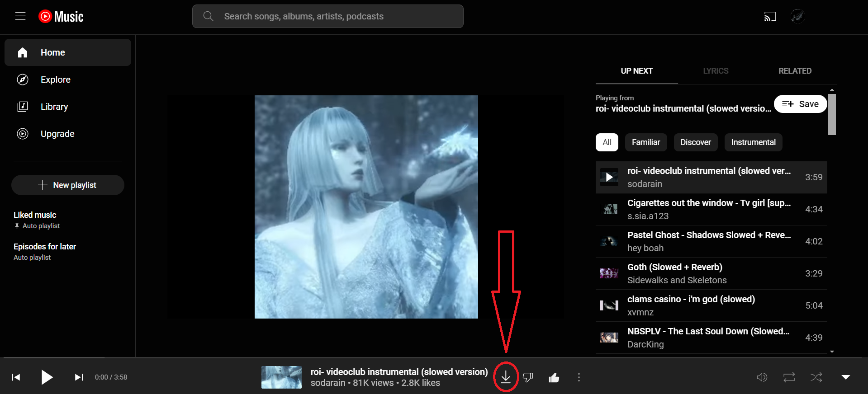
Task: Open the hamburger guide menu
Action: (20, 16)
